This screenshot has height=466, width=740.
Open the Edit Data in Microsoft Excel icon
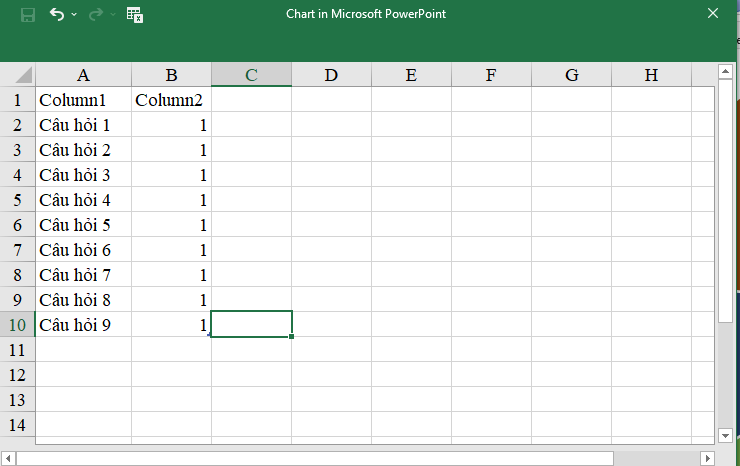click(135, 15)
